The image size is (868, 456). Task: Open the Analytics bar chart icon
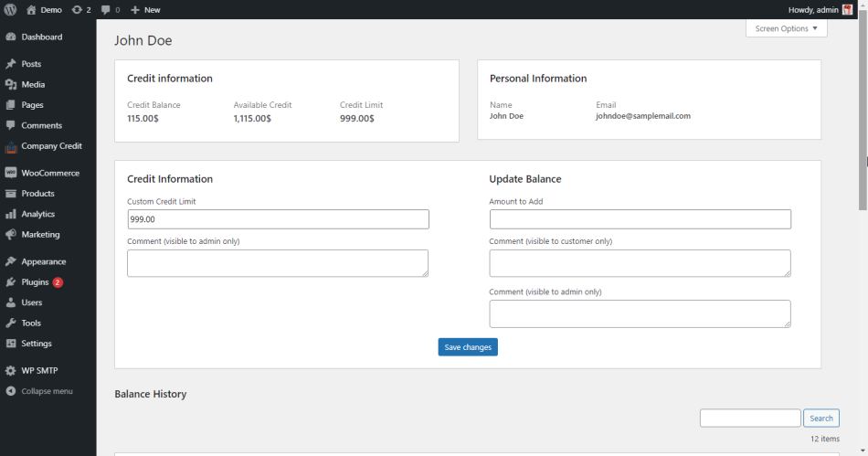[11, 214]
